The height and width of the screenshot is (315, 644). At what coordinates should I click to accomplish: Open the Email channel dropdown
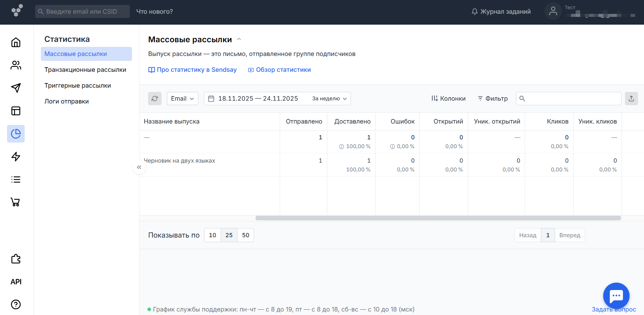click(x=182, y=99)
